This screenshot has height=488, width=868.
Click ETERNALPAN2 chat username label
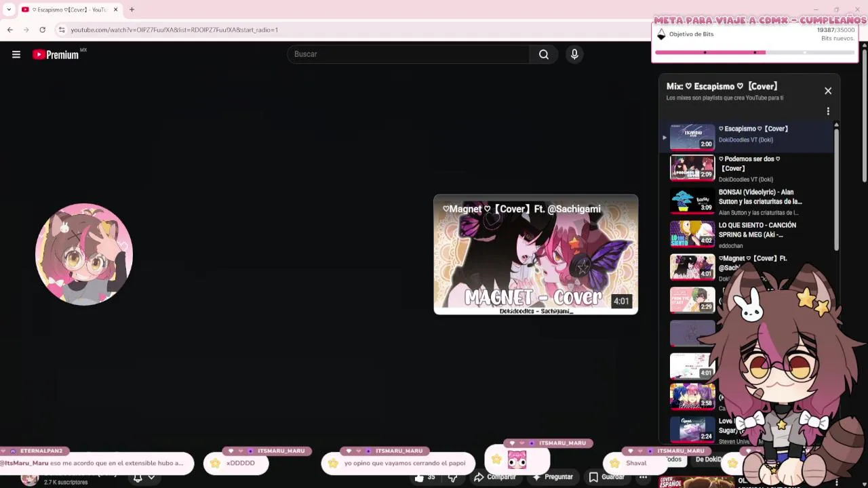pyautogui.click(x=41, y=451)
